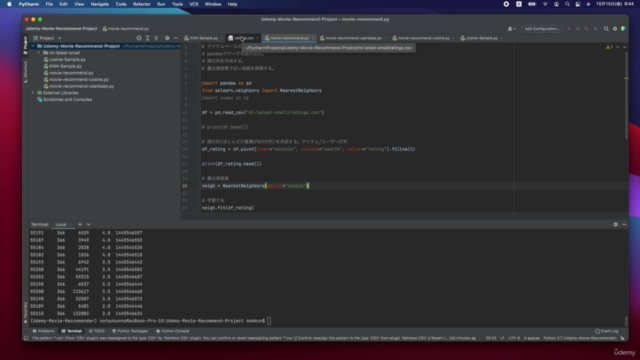Viewport: 640px width, 360px height.
Task: Hide the Project panel with minus icon
Action: [176, 38]
